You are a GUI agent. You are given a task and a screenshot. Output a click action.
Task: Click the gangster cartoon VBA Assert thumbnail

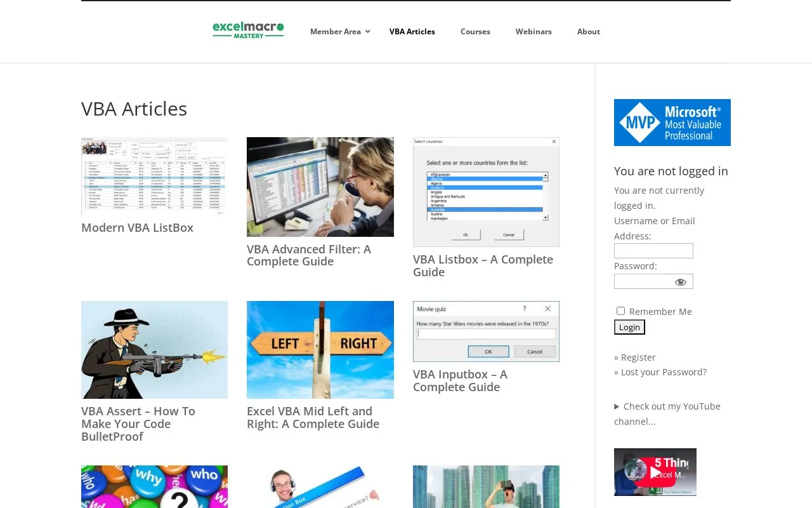154,350
